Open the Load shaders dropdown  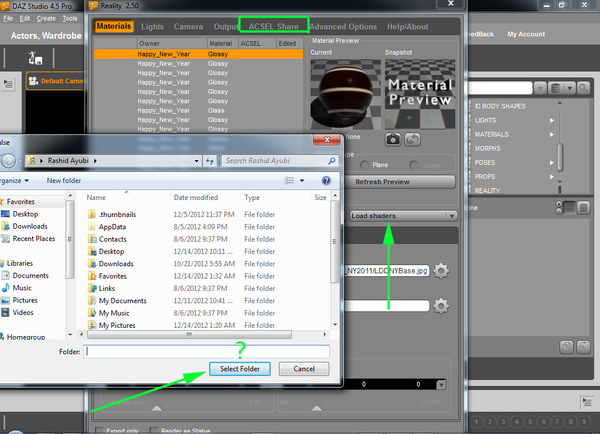click(403, 216)
